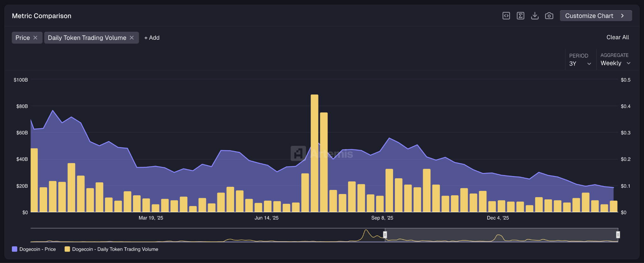Click the Sep 8, '25 axis label
The width and height of the screenshot is (644, 263).
pyautogui.click(x=382, y=218)
